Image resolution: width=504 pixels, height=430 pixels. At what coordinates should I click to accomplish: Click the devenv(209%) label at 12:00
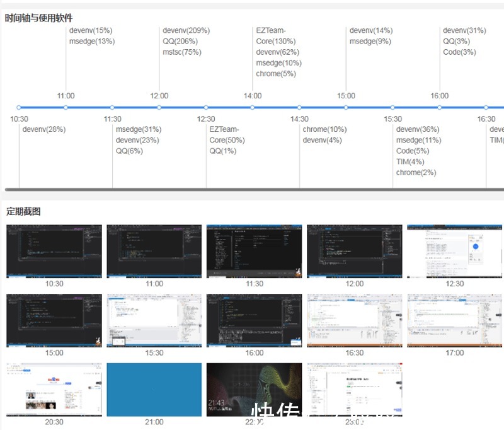[x=186, y=30]
